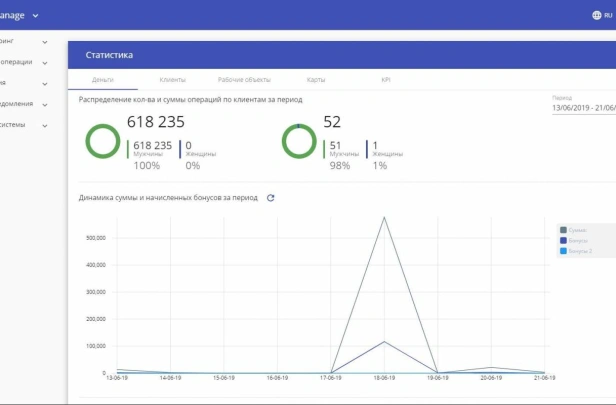Open the Manage header dropdown arrow
The image size is (616, 405).
click(35, 16)
